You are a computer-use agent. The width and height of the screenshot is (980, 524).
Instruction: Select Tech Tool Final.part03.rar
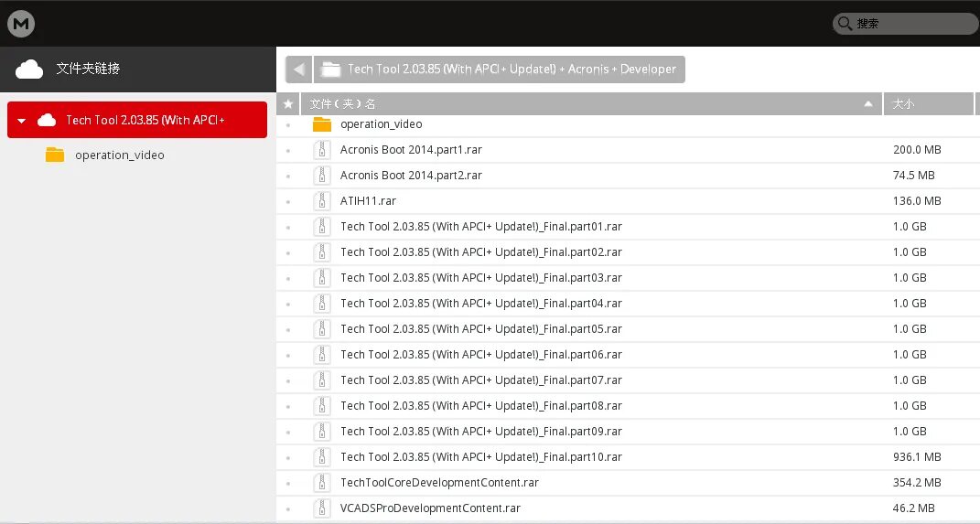click(x=481, y=278)
